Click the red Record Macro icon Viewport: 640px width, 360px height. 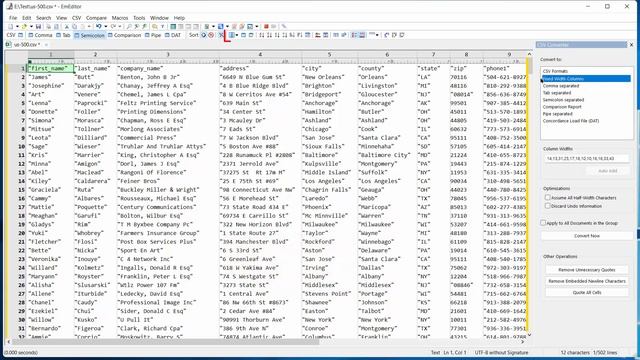coord(266,27)
